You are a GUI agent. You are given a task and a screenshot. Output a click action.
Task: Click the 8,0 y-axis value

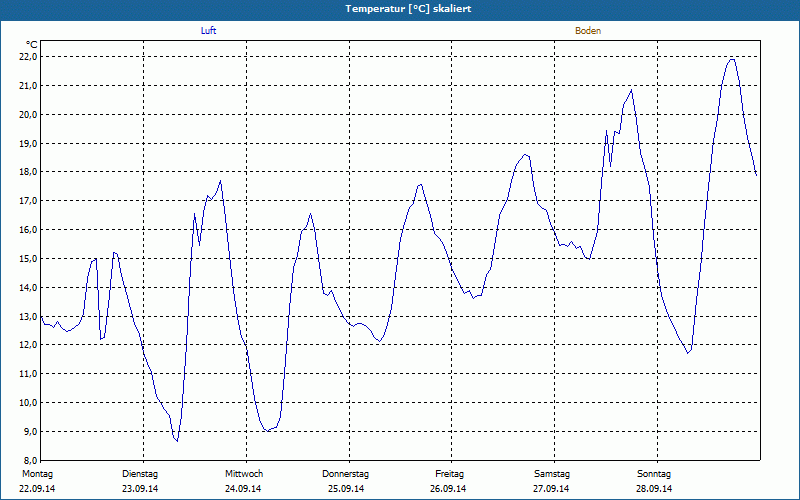(x=29, y=461)
